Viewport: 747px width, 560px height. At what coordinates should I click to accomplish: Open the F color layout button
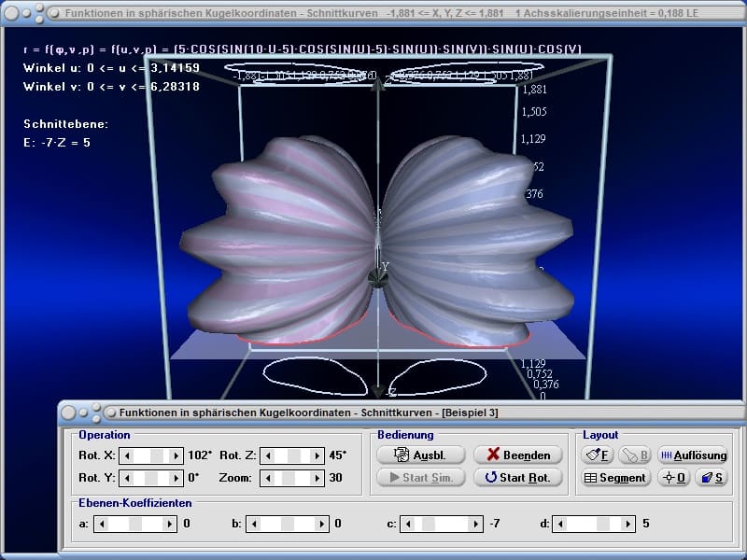597,455
